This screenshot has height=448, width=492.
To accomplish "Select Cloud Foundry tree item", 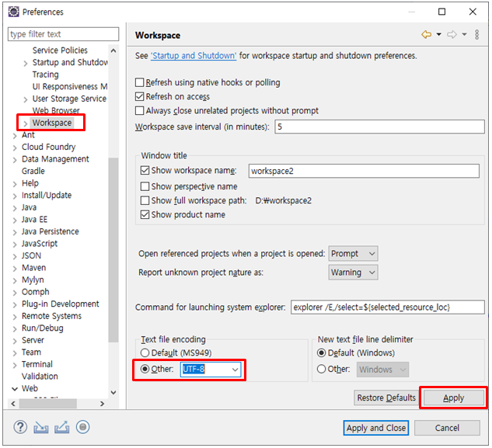I will pos(49,147).
